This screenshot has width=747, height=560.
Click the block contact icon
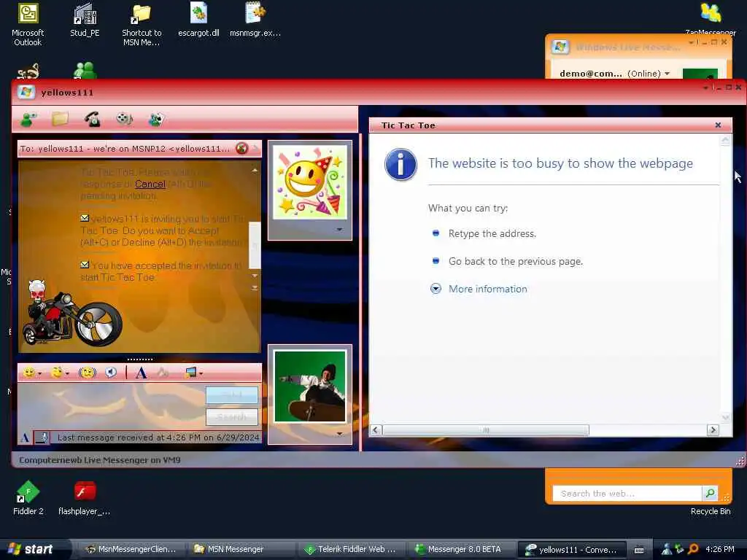coord(242,148)
